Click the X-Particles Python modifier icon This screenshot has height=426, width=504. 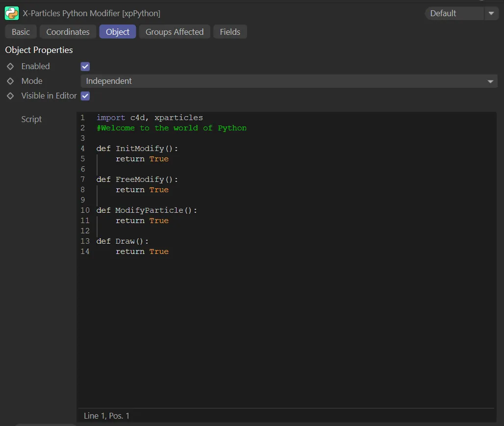tap(12, 13)
